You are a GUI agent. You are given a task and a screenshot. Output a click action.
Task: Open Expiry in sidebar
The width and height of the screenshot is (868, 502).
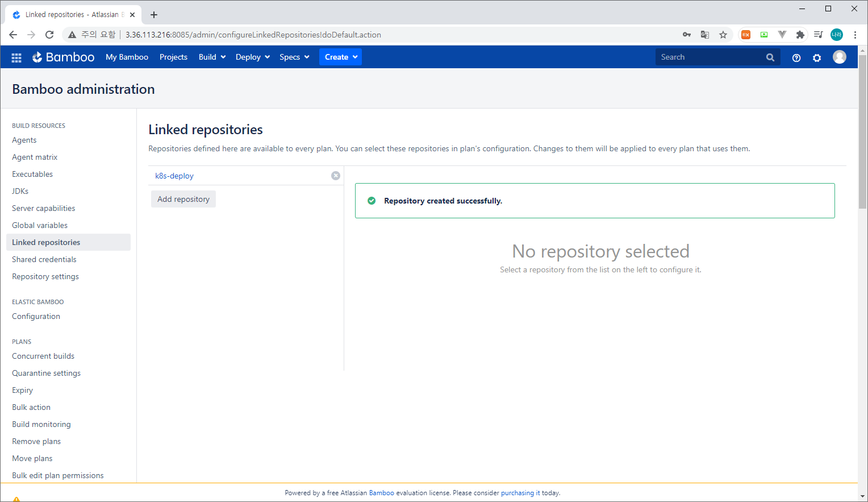click(x=23, y=390)
